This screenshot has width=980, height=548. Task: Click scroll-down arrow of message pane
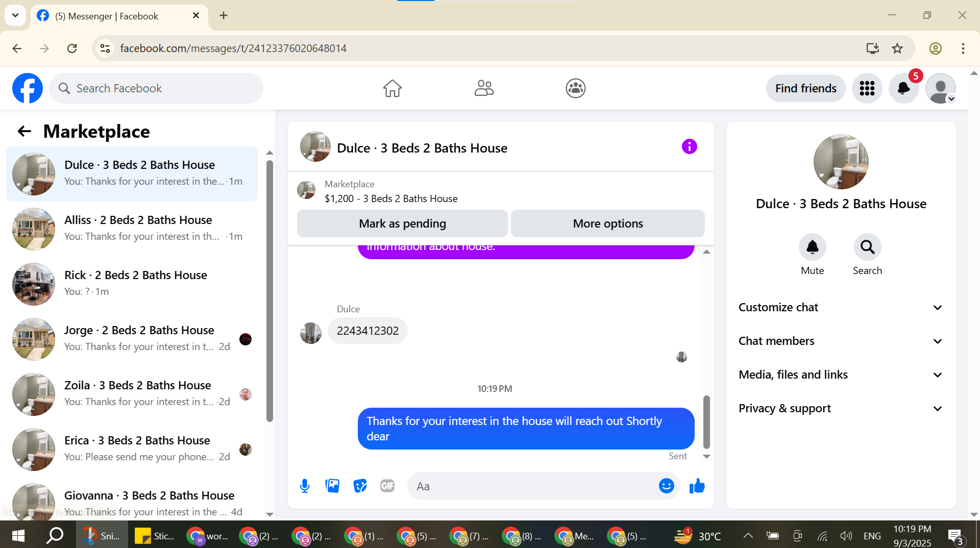pyautogui.click(x=706, y=457)
